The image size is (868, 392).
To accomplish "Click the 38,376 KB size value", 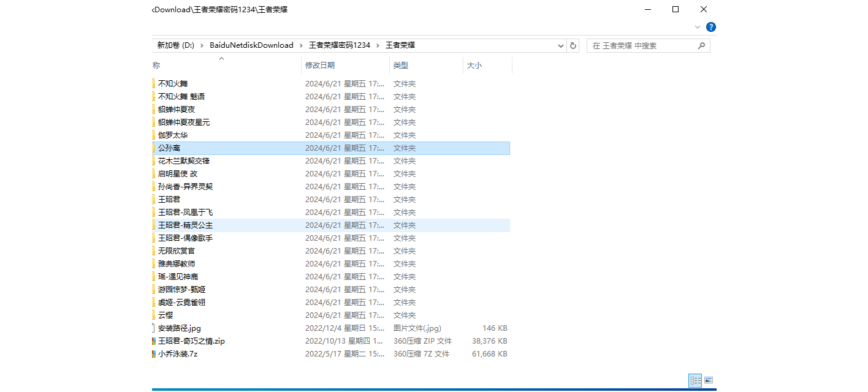I will (489, 341).
